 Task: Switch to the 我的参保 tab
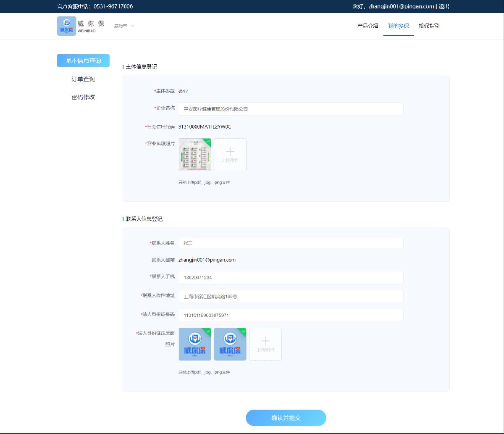[398, 26]
